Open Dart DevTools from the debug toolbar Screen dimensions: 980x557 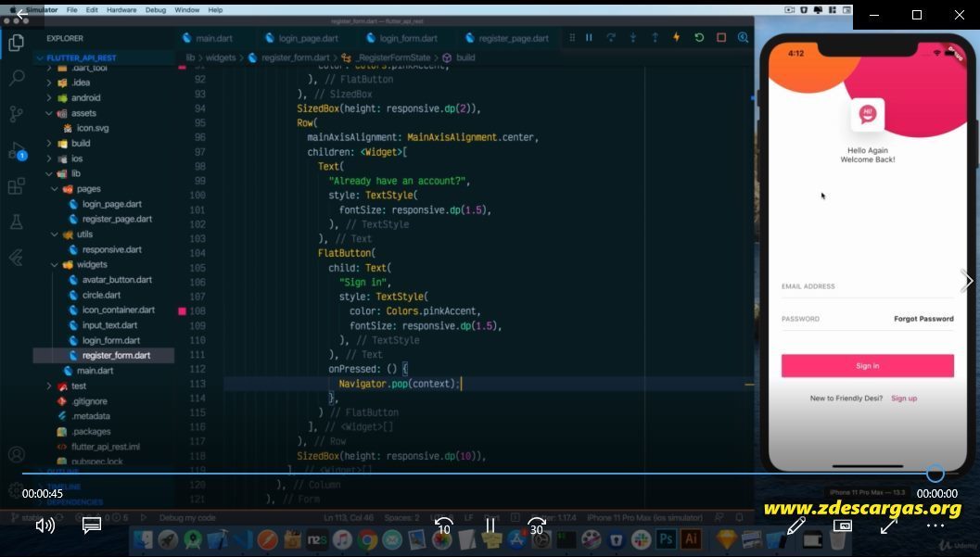744,37
